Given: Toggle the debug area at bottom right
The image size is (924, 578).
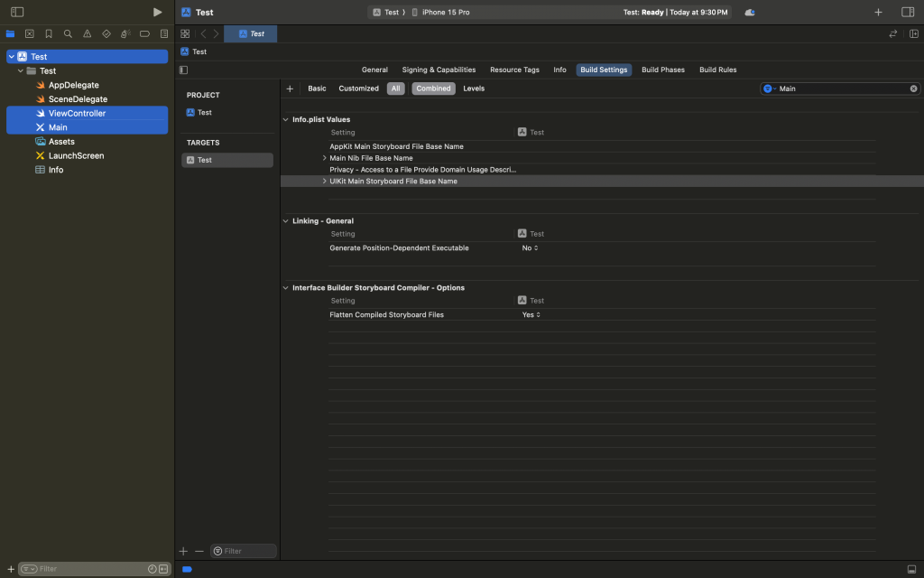Looking at the screenshot, I should tap(911, 569).
